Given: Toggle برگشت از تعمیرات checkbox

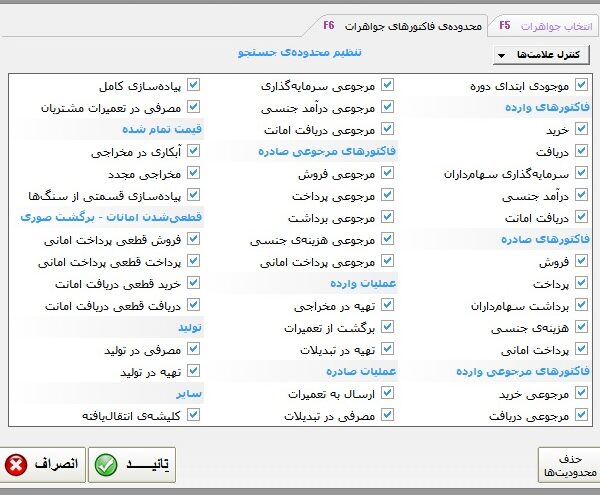Looking at the screenshot, I should coord(387,327).
